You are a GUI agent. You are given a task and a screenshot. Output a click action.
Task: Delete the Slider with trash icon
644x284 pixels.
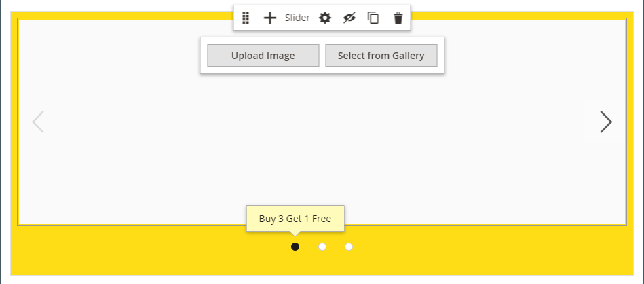point(398,18)
